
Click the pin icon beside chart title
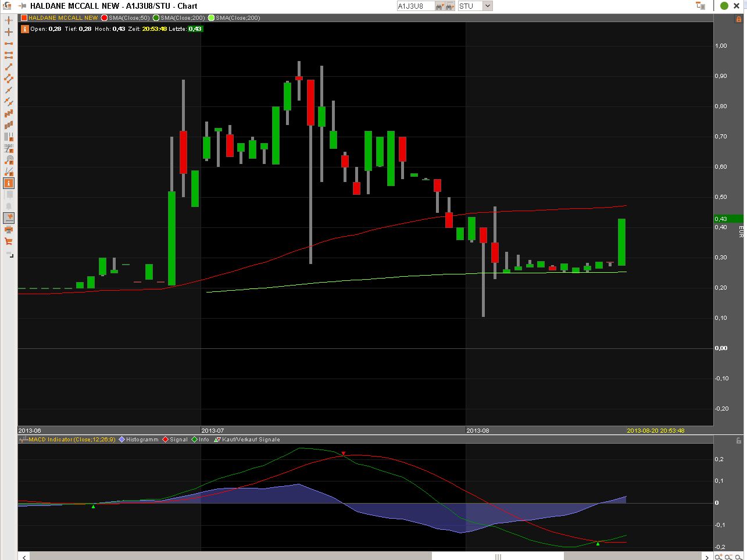click(22, 6)
